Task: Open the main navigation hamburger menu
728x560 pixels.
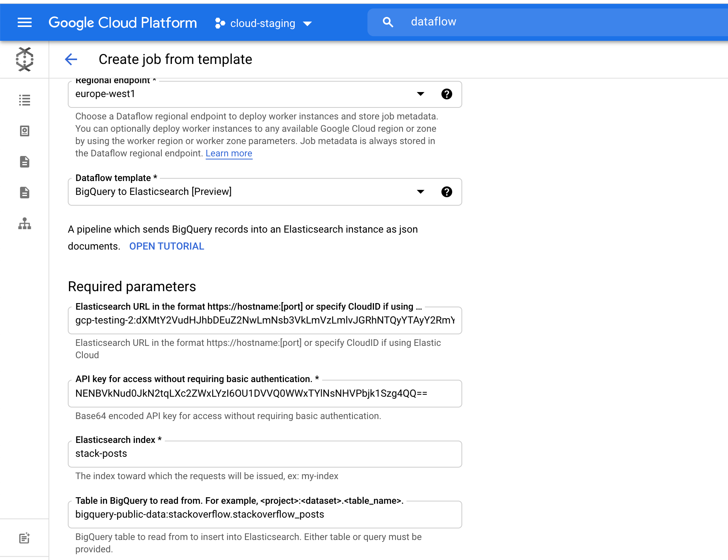Action: pyautogui.click(x=25, y=23)
